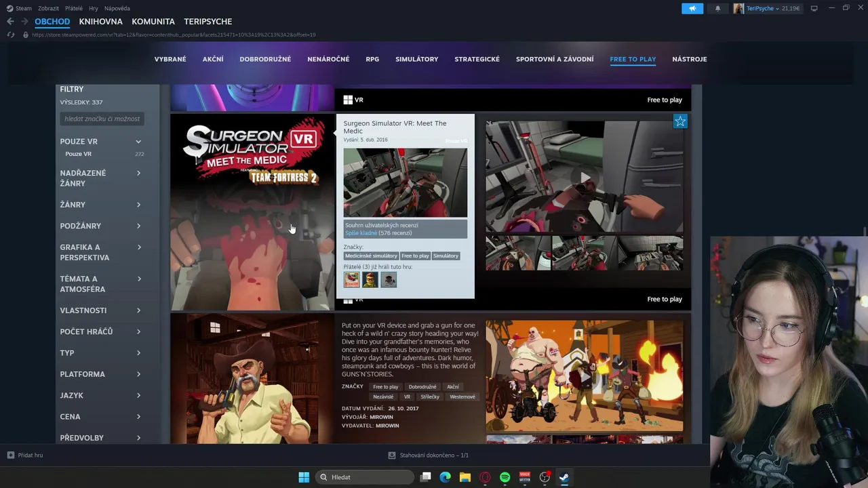The width and height of the screenshot is (868, 488).
Task: Switch to the AKČNÍ category tab
Action: pos(213,59)
